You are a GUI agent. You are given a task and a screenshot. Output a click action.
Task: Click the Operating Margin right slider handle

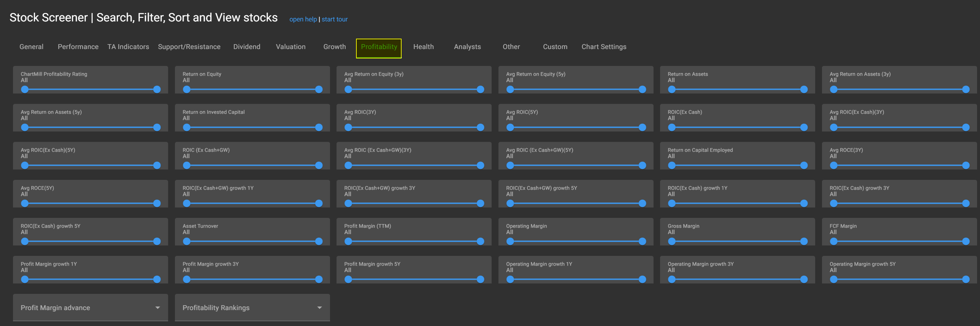[642, 241]
